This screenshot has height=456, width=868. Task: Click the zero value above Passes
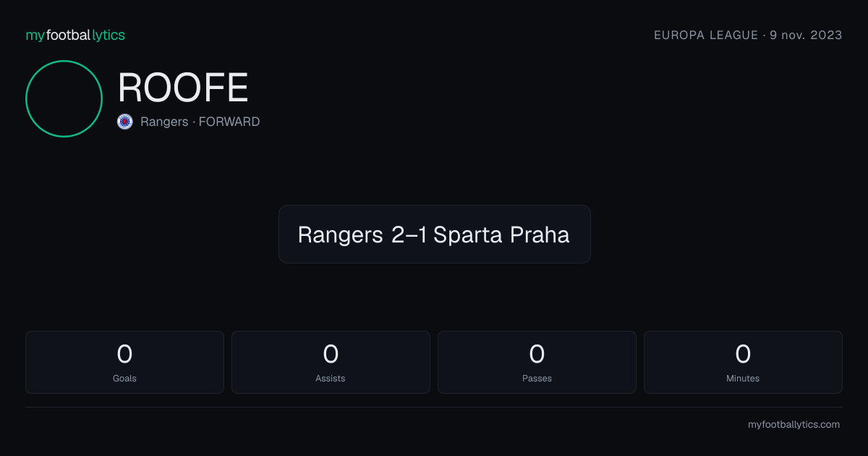pyautogui.click(x=537, y=354)
